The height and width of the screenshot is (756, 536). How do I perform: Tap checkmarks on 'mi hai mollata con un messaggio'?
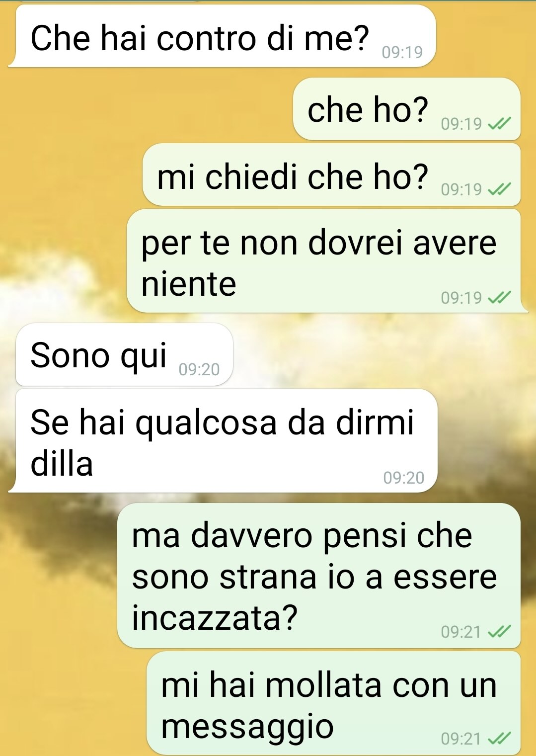tap(499, 739)
